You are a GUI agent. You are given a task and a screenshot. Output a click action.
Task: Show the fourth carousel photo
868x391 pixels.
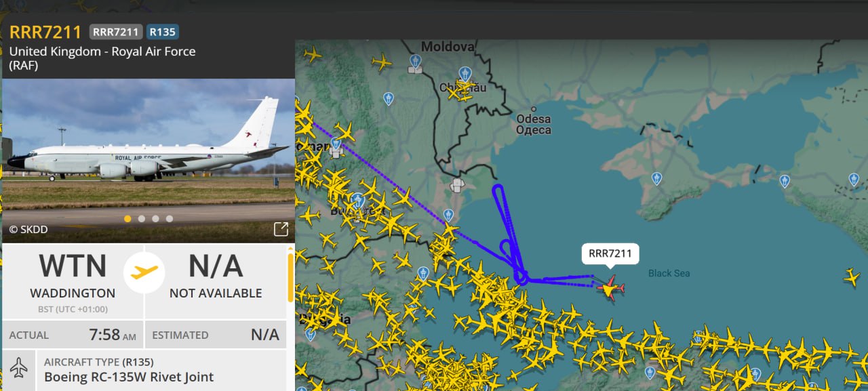click(x=170, y=219)
